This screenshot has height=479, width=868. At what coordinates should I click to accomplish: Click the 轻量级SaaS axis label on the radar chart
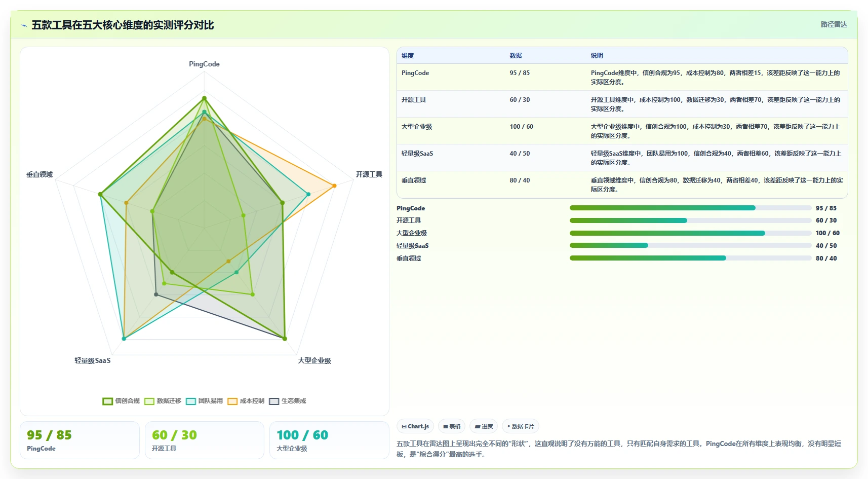click(93, 360)
